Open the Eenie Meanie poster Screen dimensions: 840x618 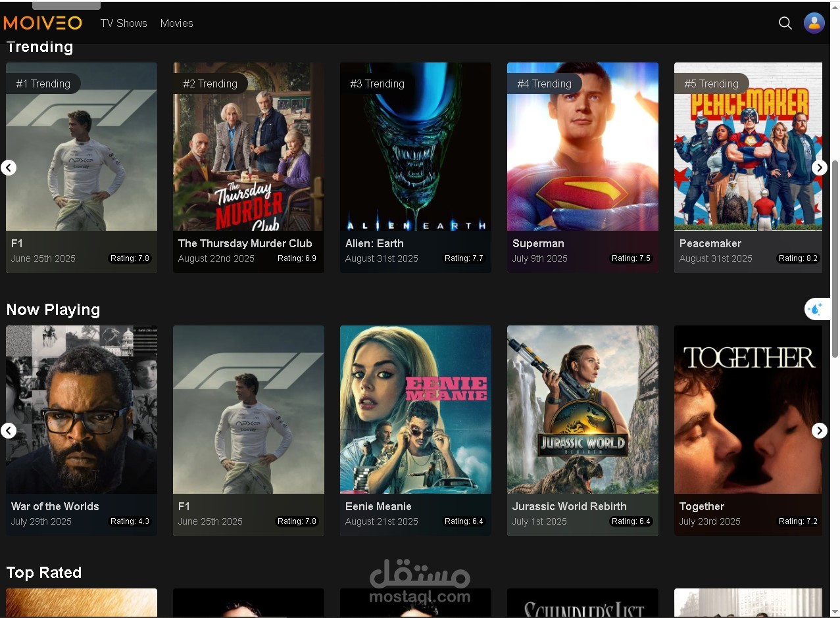click(x=416, y=410)
